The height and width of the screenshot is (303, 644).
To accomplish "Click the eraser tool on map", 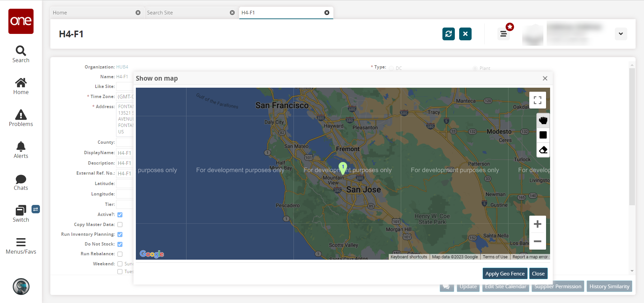I will tap(543, 150).
